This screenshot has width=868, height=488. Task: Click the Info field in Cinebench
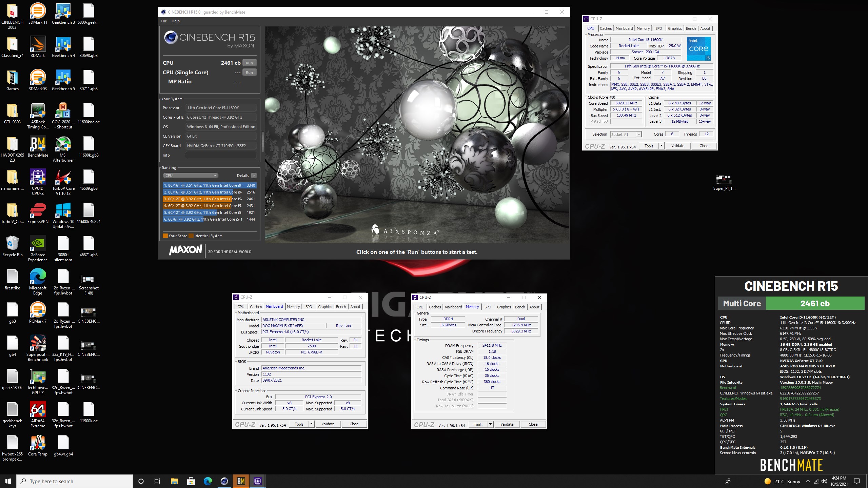221,155
